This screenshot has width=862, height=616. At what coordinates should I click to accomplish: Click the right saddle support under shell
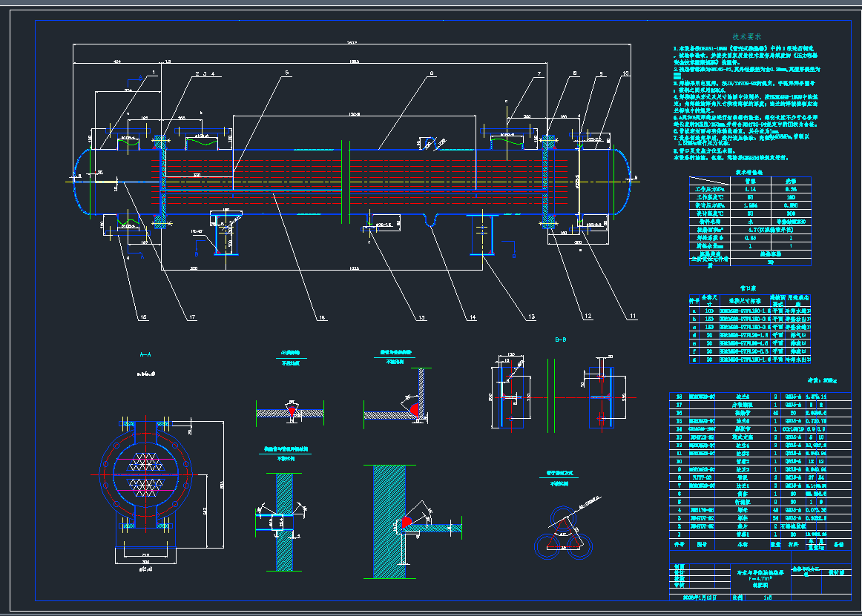pos(481,235)
